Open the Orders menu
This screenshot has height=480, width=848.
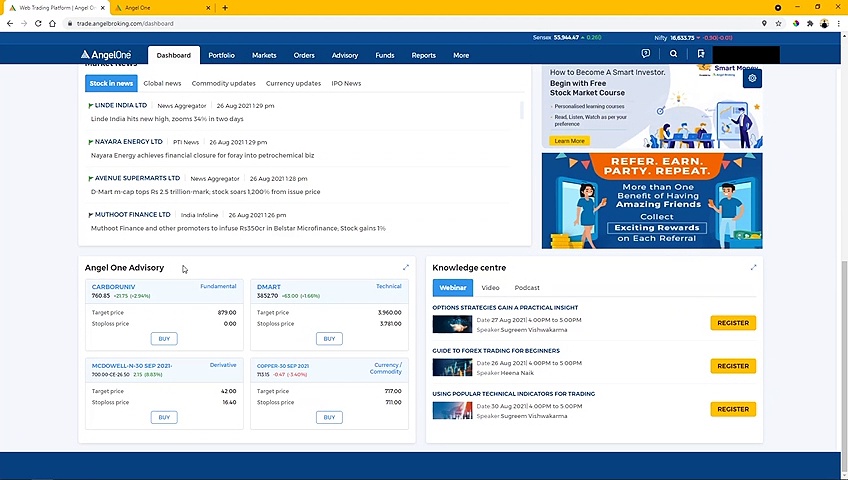(x=304, y=55)
